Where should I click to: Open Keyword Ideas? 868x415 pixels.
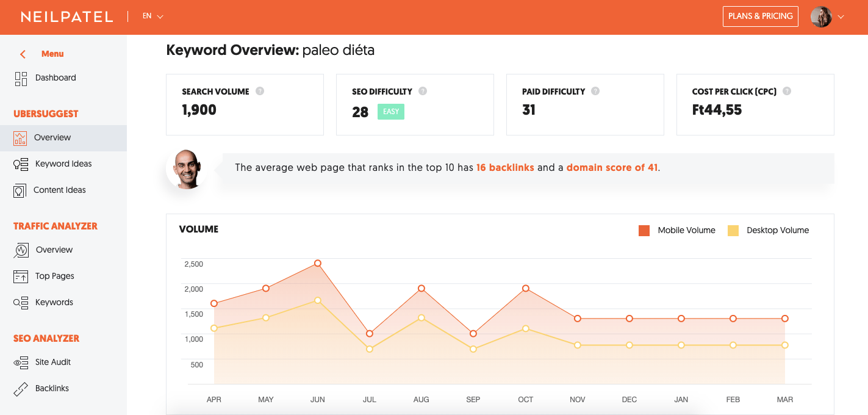[63, 164]
